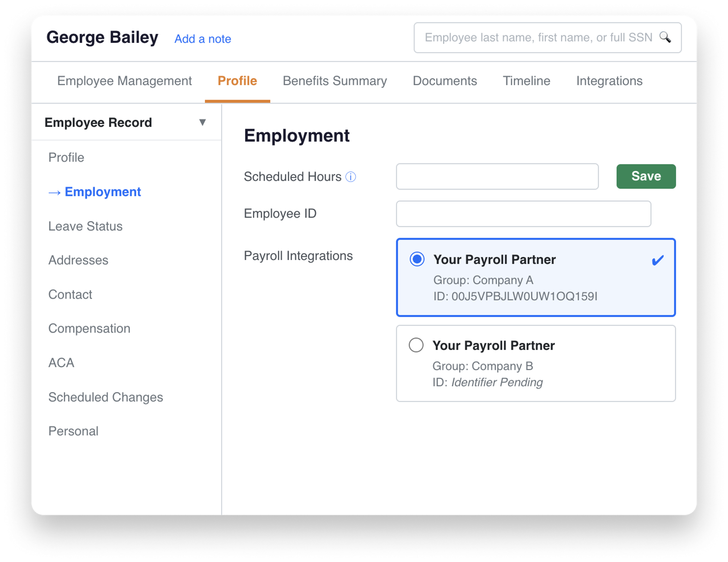Viewport: 728px width, 562px height.
Task: Switch to the Benefits Summary tab
Action: (335, 81)
